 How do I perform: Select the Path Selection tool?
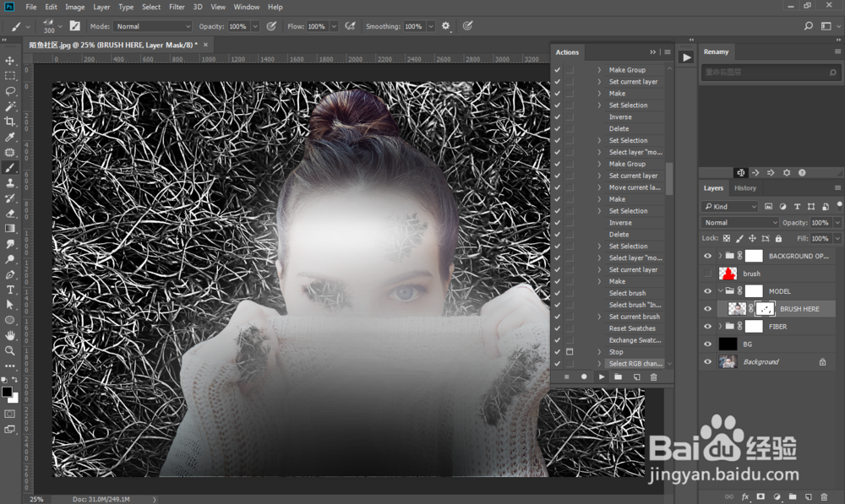pyautogui.click(x=9, y=305)
